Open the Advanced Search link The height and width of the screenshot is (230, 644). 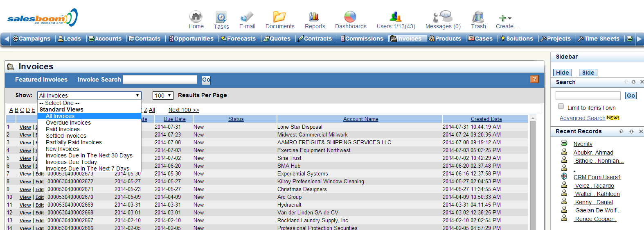point(582,118)
